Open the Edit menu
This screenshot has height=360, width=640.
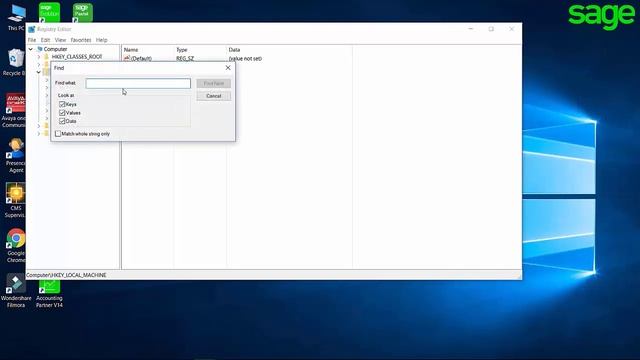(x=45, y=40)
